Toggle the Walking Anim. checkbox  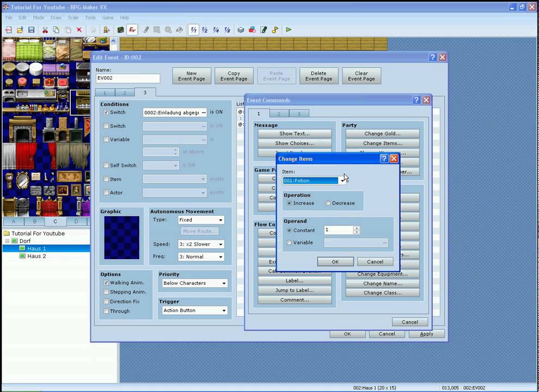pos(106,283)
